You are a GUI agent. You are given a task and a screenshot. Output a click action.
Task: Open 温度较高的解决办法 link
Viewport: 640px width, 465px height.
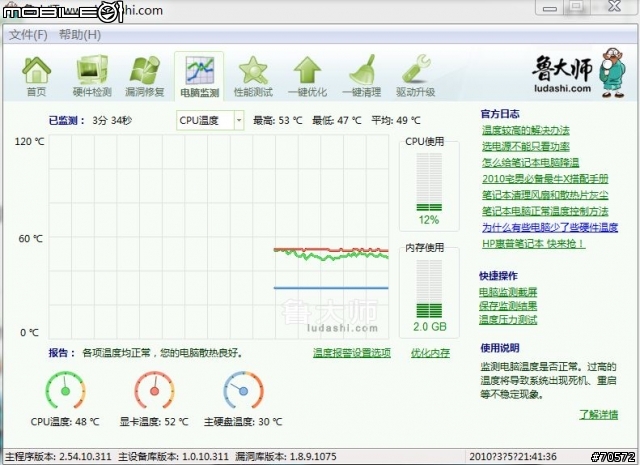(525, 130)
